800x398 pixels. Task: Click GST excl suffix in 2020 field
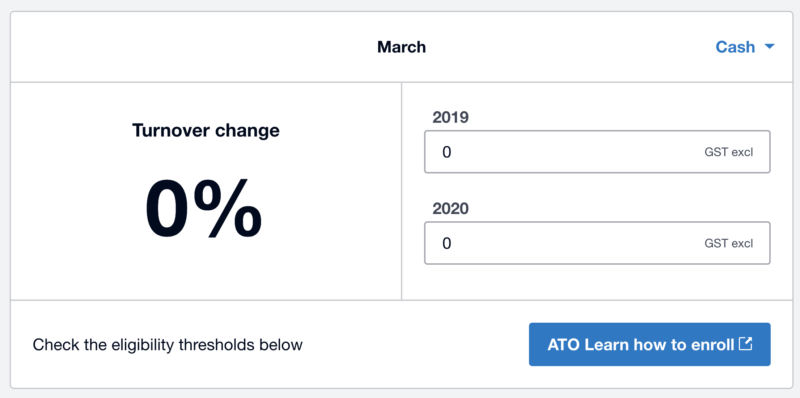coord(729,243)
